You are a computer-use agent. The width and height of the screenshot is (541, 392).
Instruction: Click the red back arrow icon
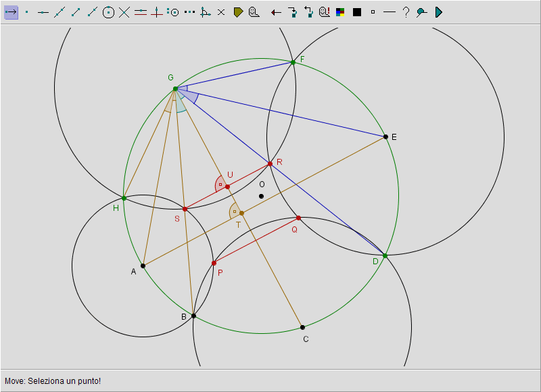276,13
